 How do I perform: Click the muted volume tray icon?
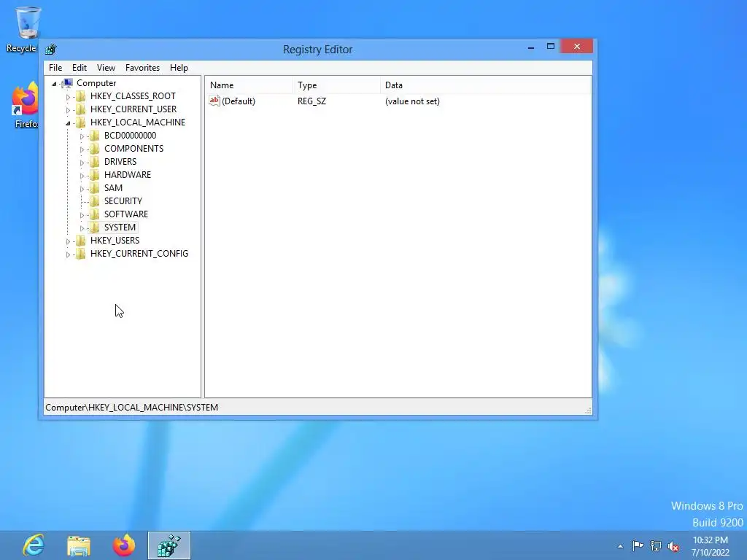[x=673, y=546]
